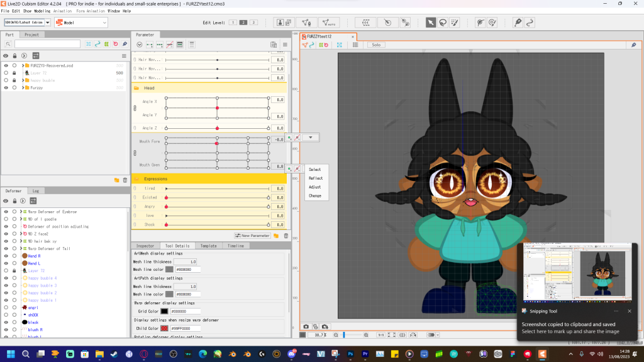The width and height of the screenshot is (644, 362).
Task: Switch to the Log tab
Action: pos(36,191)
